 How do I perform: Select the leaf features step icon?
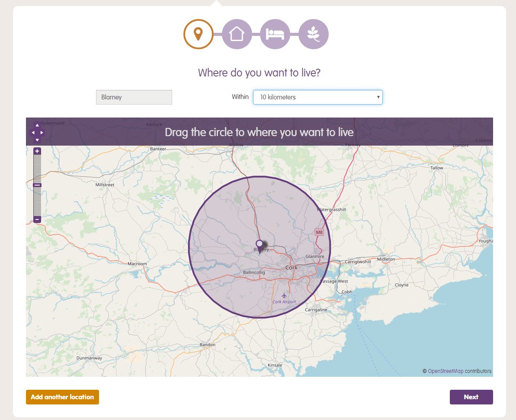pyautogui.click(x=313, y=34)
